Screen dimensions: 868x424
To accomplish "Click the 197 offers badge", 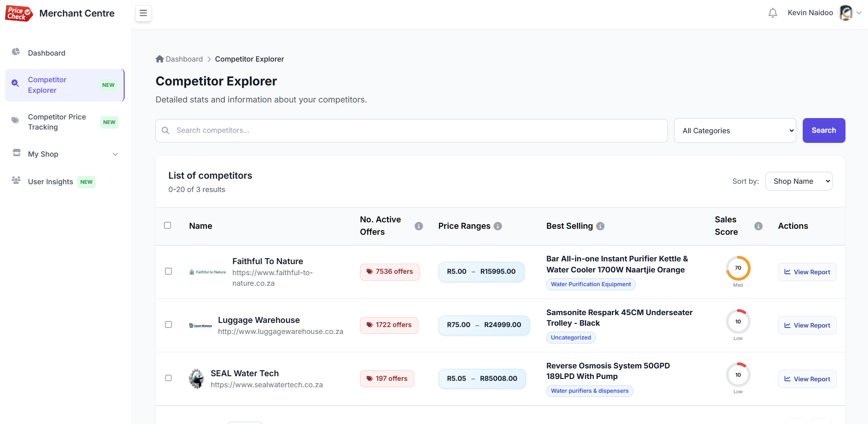I will pos(387,379).
